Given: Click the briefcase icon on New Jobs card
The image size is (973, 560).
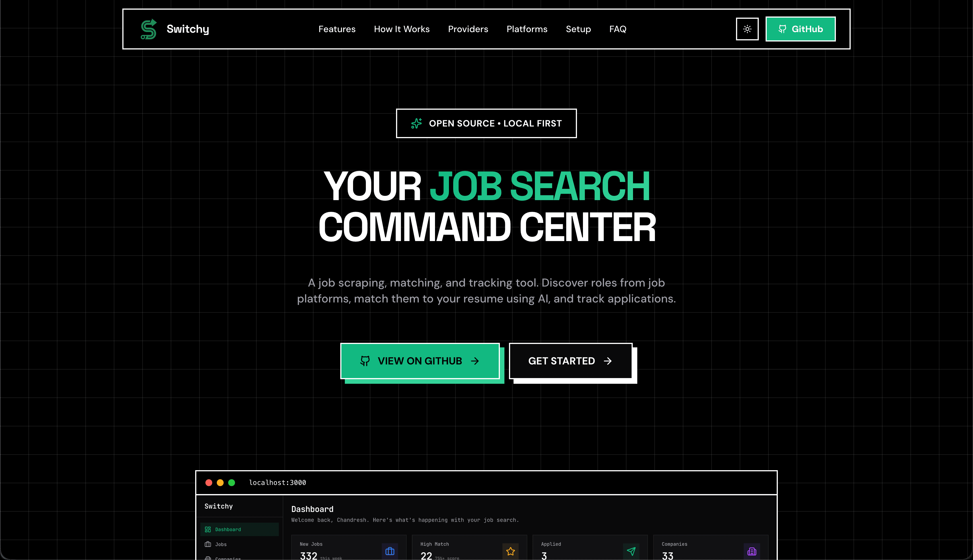Looking at the screenshot, I should (x=390, y=551).
